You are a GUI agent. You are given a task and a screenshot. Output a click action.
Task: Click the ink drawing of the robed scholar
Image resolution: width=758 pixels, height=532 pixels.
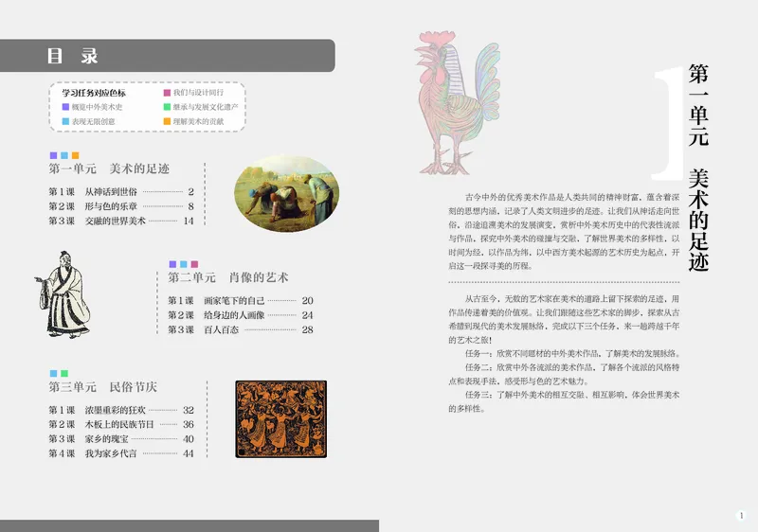click(x=63, y=294)
